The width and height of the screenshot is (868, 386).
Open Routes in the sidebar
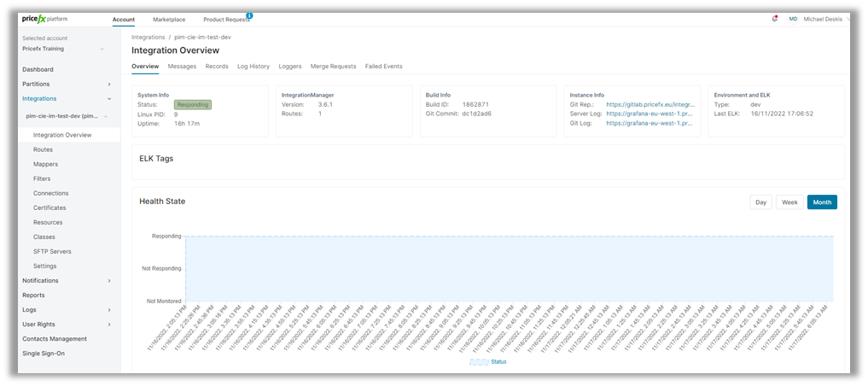[43, 149]
